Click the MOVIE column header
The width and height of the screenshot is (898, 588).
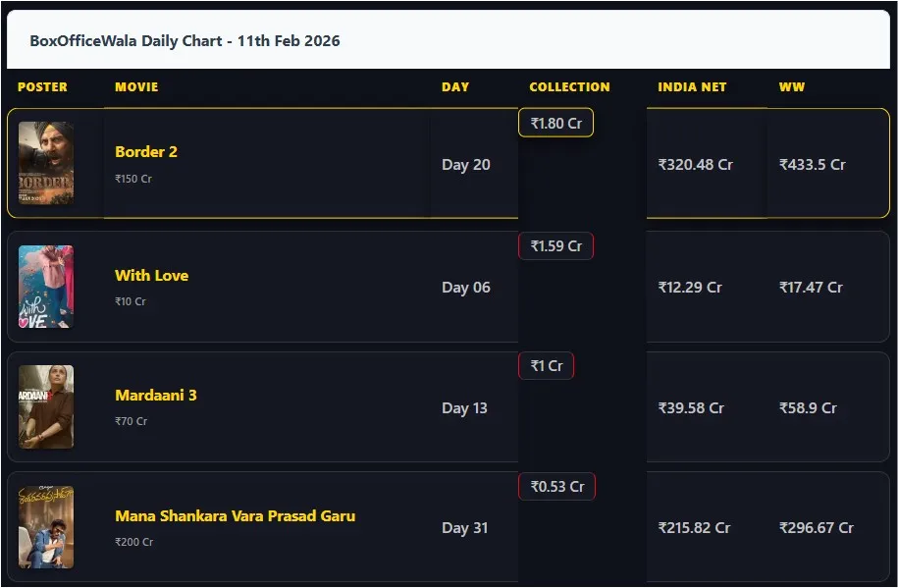point(135,87)
